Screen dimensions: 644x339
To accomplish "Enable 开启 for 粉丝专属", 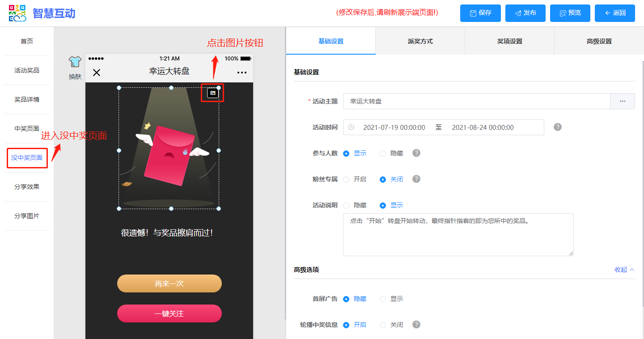I will coord(346,180).
